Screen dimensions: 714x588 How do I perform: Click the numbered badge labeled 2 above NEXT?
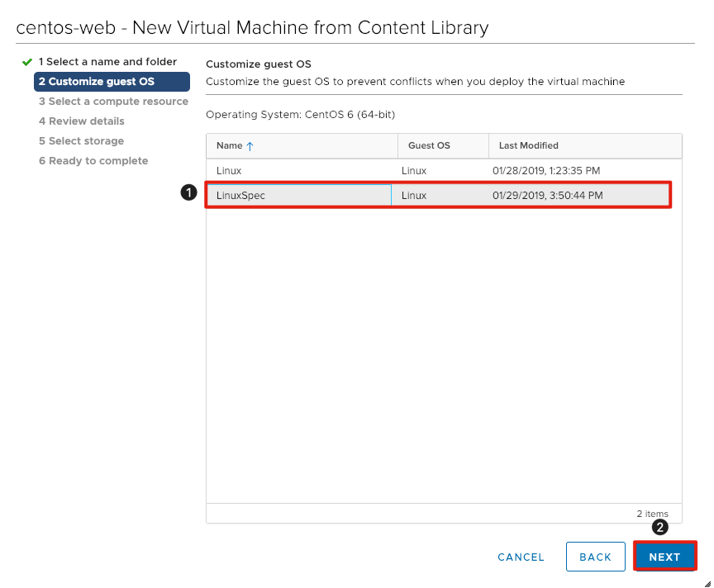click(659, 528)
